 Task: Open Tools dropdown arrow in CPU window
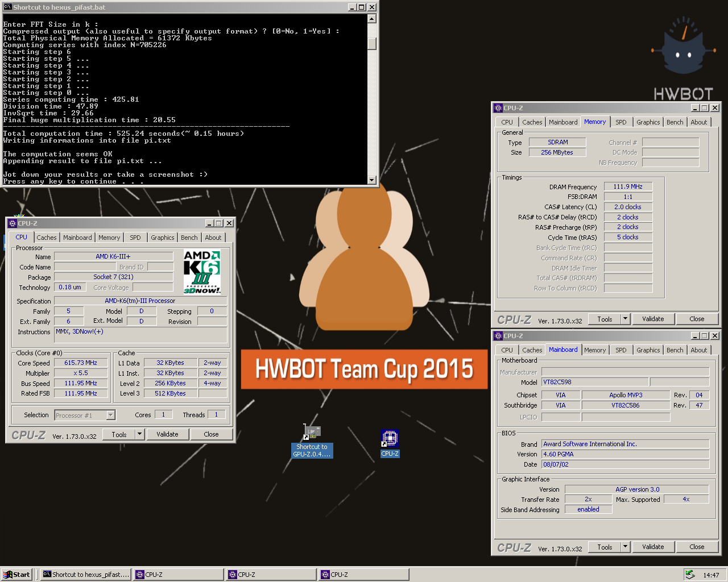[140, 434]
